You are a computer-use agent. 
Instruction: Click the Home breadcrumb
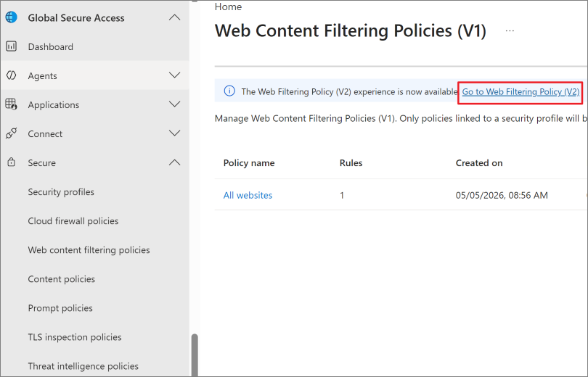point(228,7)
